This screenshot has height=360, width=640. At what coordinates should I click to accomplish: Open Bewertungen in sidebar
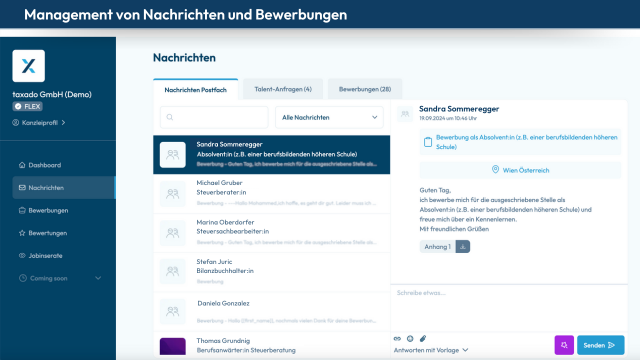pyautogui.click(x=64, y=233)
